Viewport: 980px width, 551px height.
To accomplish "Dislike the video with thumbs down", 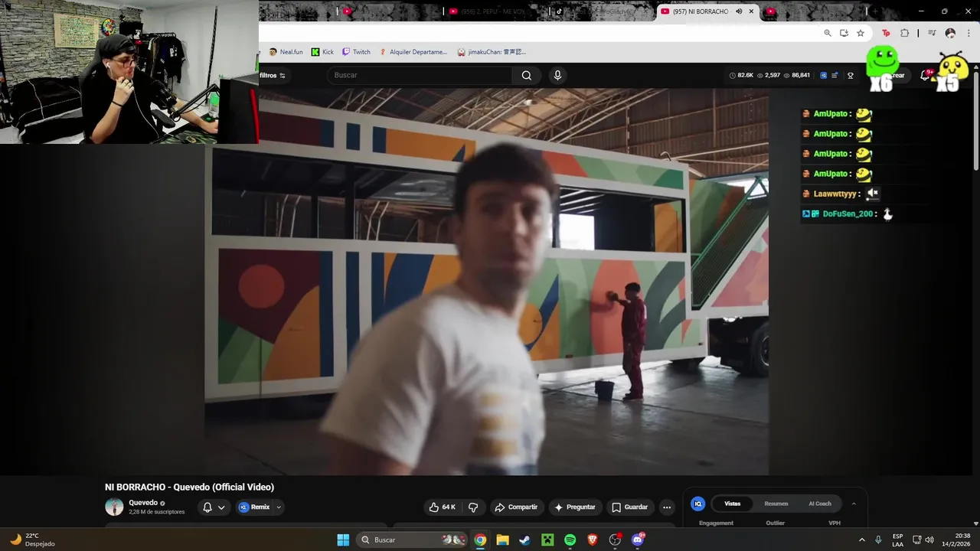I will [x=473, y=507].
